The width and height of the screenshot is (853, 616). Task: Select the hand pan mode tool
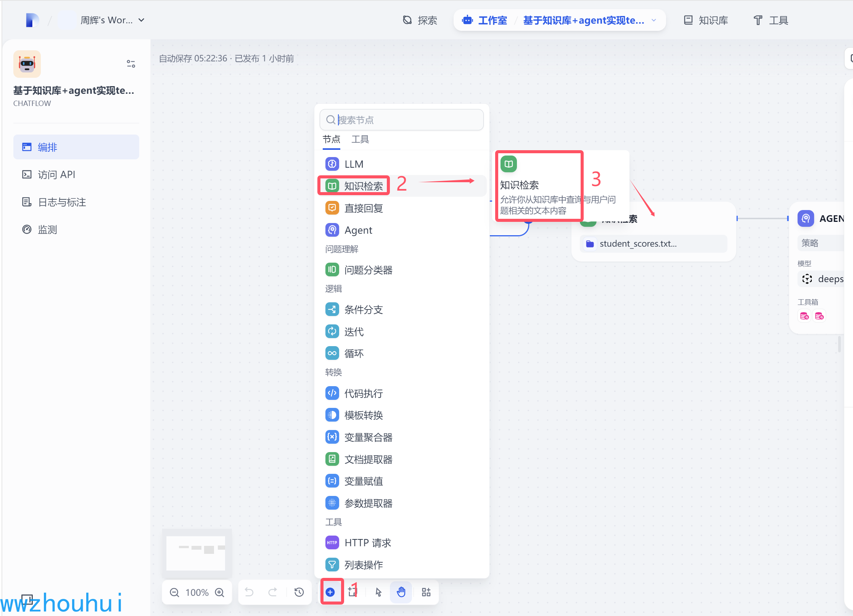pyautogui.click(x=401, y=592)
